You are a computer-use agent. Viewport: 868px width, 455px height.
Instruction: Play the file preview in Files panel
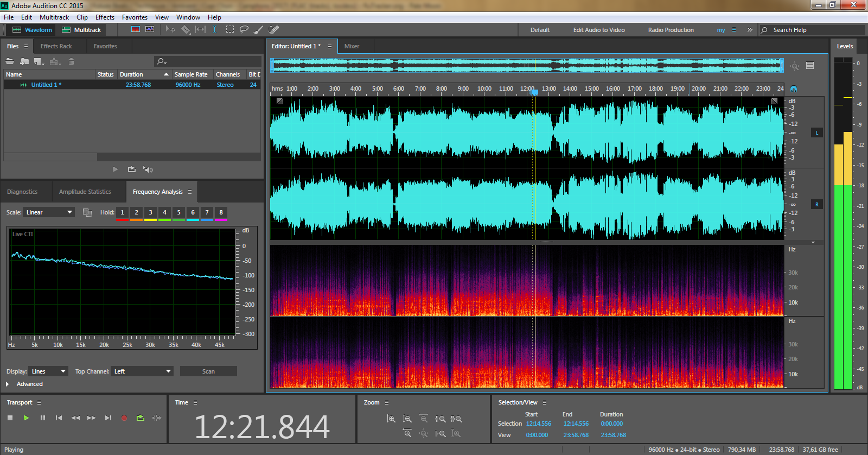click(x=115, y=169)
